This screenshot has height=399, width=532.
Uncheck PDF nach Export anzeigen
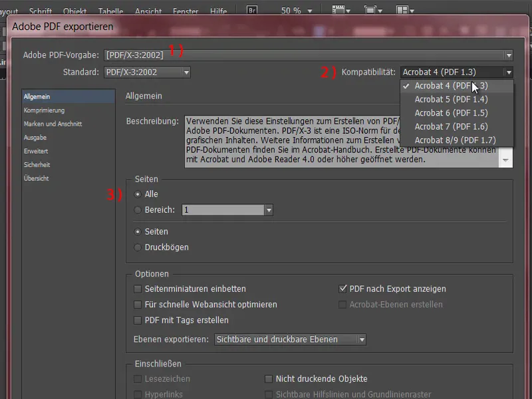[x=342, y=289]
